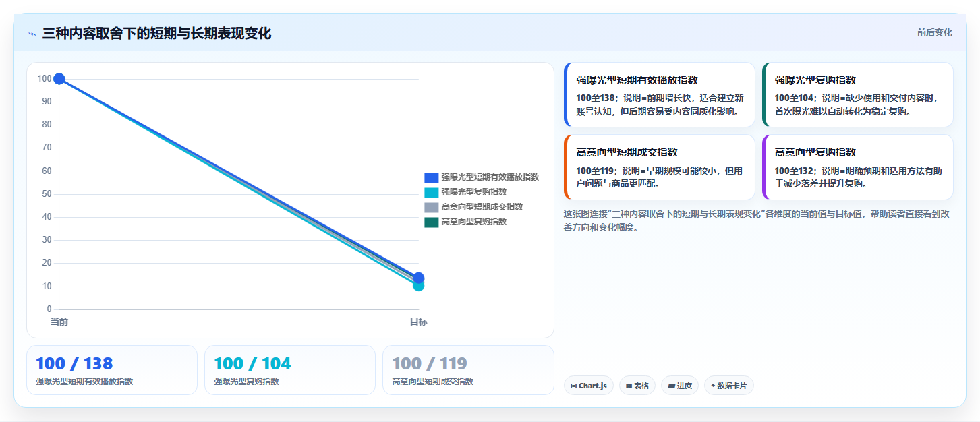Click the 进度 tag
980x422 pixels.
pos(680,386)
